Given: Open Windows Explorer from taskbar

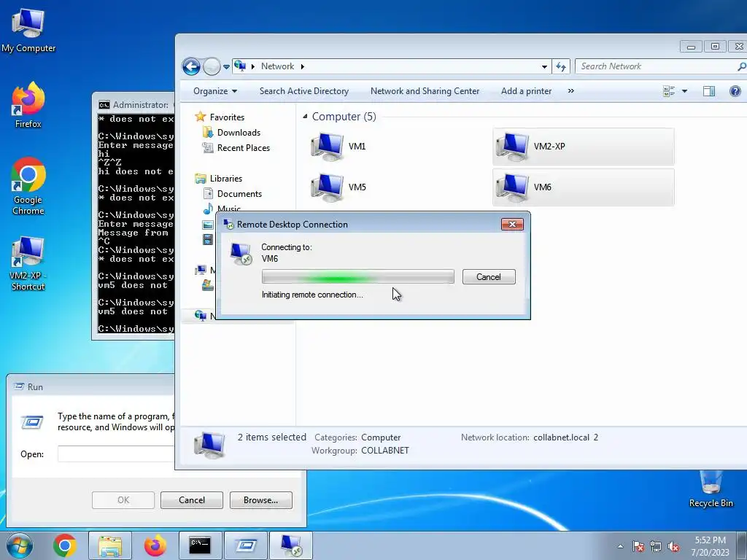Looking at the screenshot, I should point(110,545).
